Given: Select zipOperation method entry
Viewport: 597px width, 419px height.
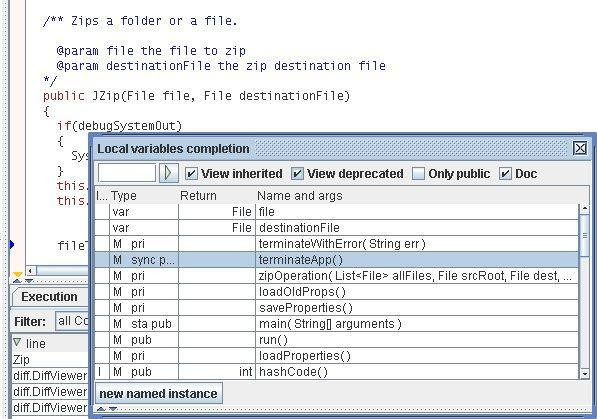Looking at the screenshot, I should point(336,276).
